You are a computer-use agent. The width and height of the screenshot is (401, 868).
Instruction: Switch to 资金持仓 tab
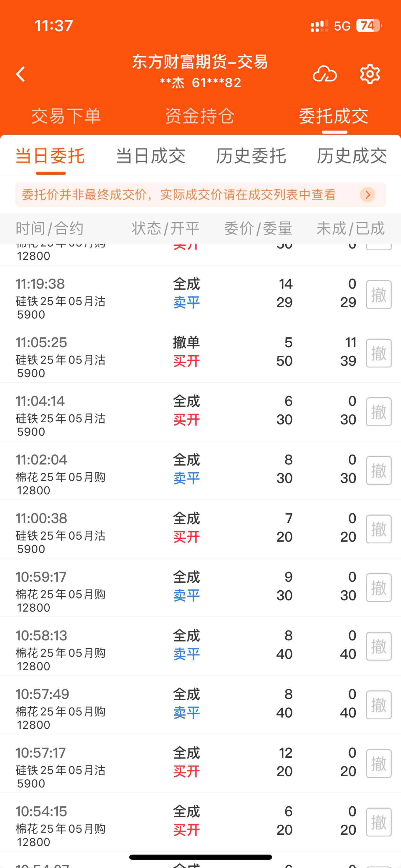199,116
